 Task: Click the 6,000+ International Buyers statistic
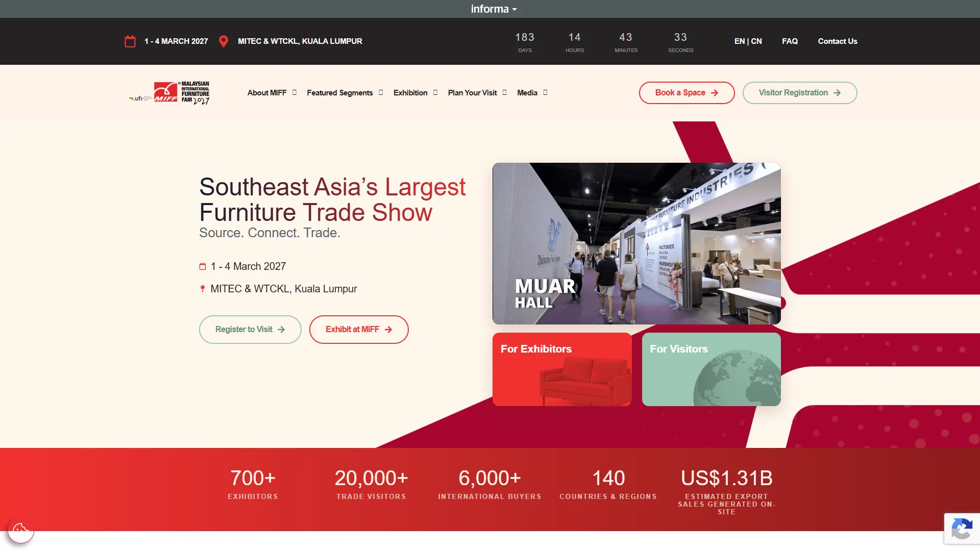coord(489,485)
